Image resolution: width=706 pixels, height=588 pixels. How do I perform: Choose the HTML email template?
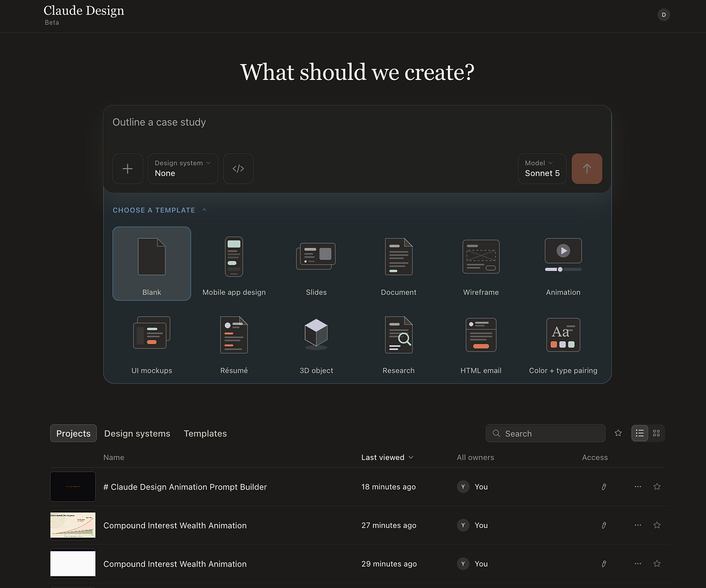pos(481,342)
